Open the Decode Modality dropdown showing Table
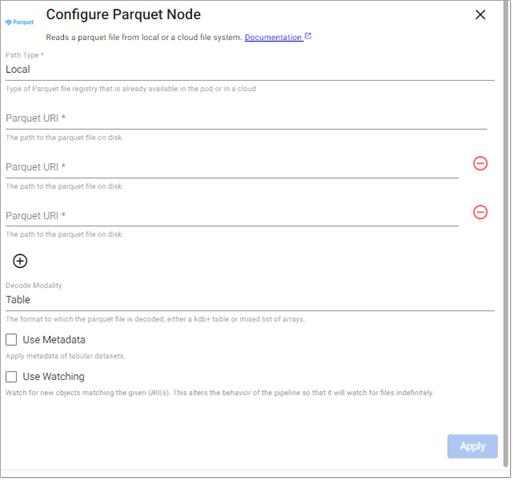The width and height of the screenshot is (513, 480). click(250, 300)
